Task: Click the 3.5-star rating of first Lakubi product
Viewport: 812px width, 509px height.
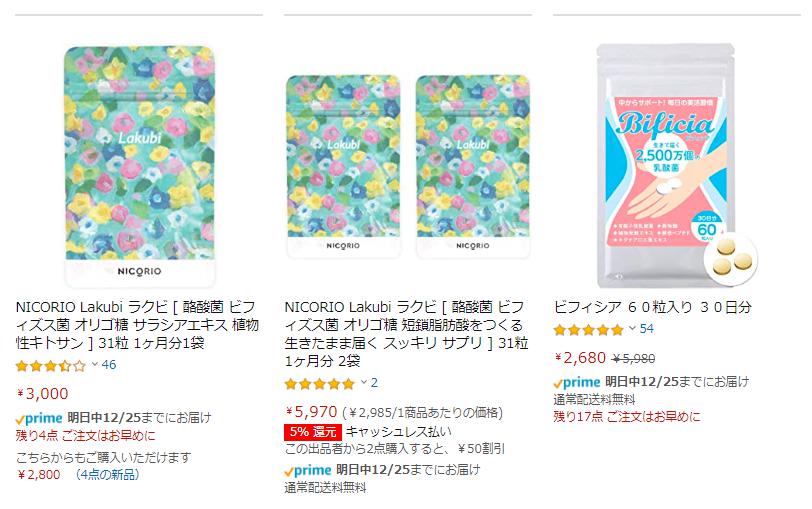Action: pos(51,366)
